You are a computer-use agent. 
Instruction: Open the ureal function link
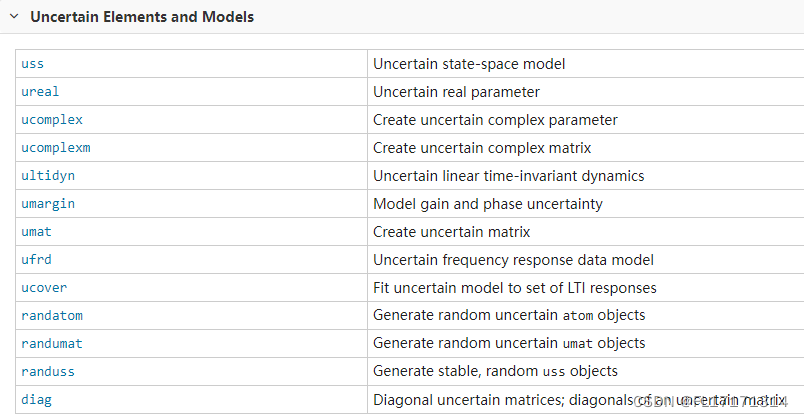[x=40, y=92]
